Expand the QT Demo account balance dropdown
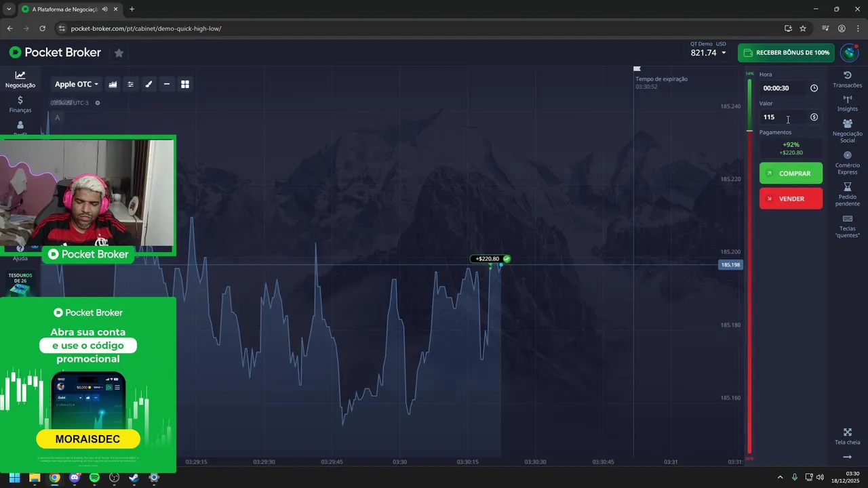The width and height of the screenshot is (868, 488). (x=708, y=49)
